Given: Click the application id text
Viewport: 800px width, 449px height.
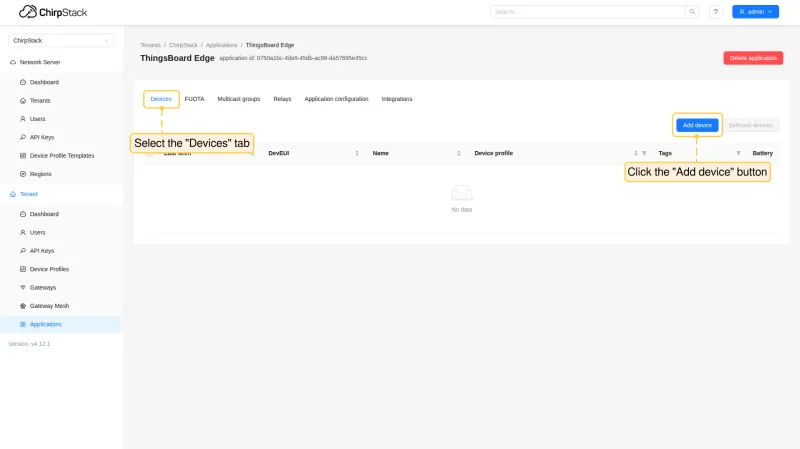Looking at the screenshot, I should tap(293, 58).
